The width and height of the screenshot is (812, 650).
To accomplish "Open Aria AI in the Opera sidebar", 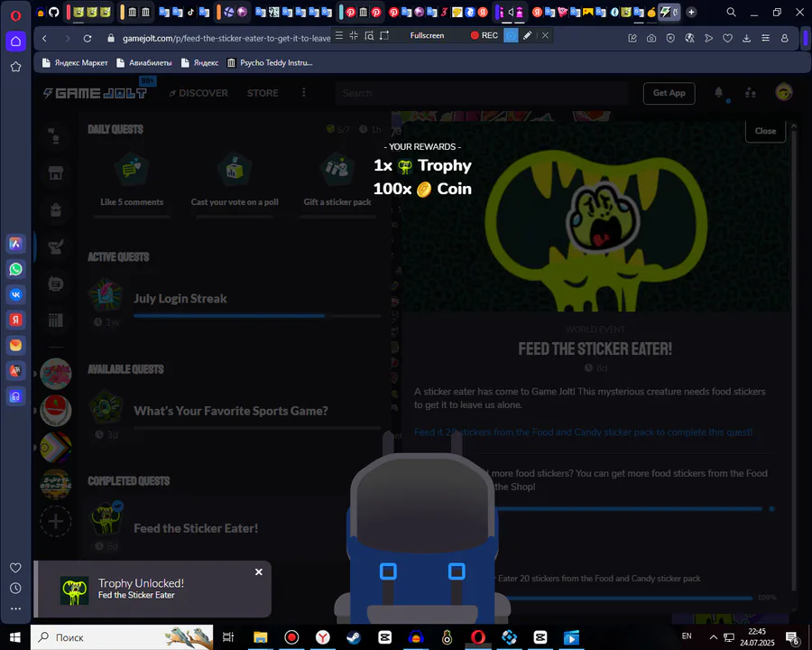I will (15, 244).
